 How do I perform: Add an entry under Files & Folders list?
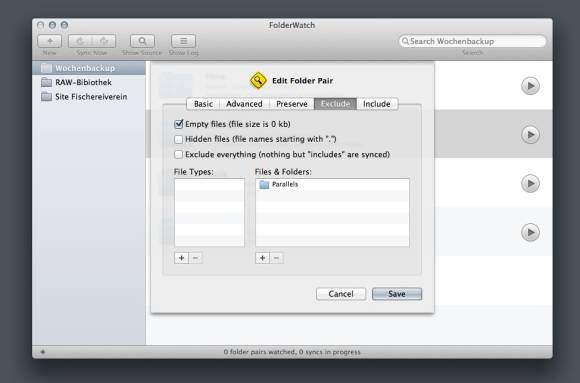(x=262, y=258)
